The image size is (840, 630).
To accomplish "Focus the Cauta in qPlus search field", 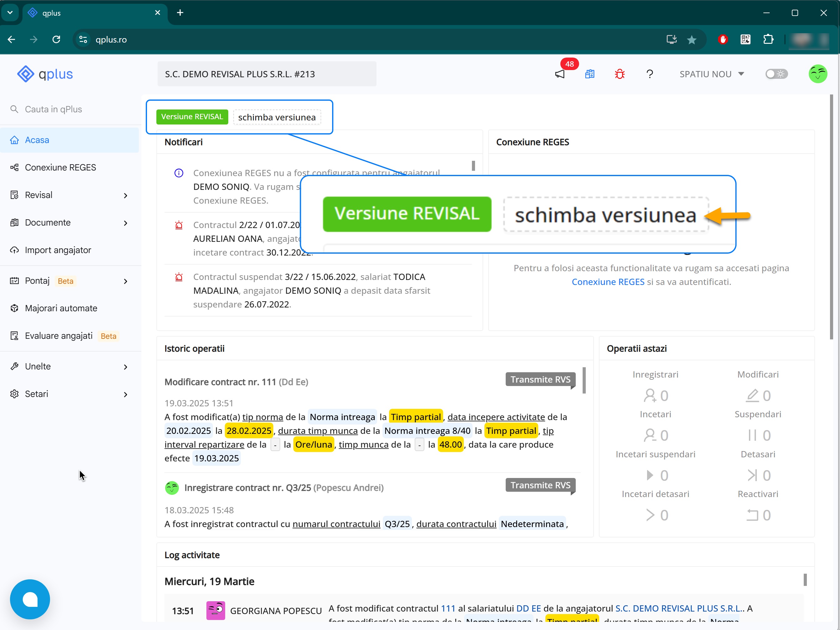I will coord(71,109).
